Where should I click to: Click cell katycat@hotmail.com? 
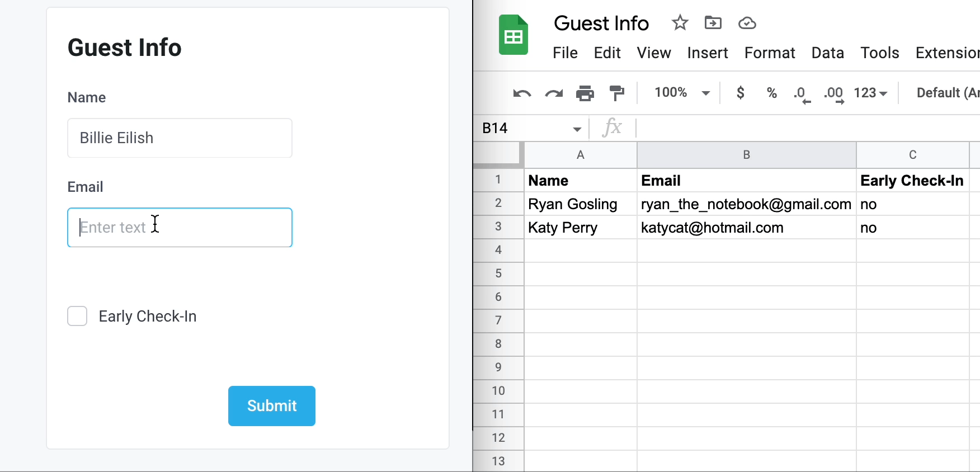(x=747, y=228)
